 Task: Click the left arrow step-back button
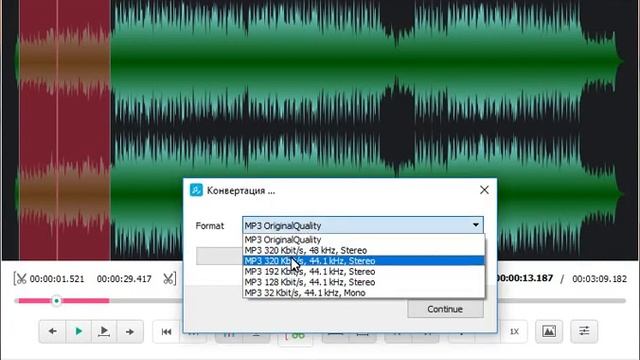pos(52,331)
